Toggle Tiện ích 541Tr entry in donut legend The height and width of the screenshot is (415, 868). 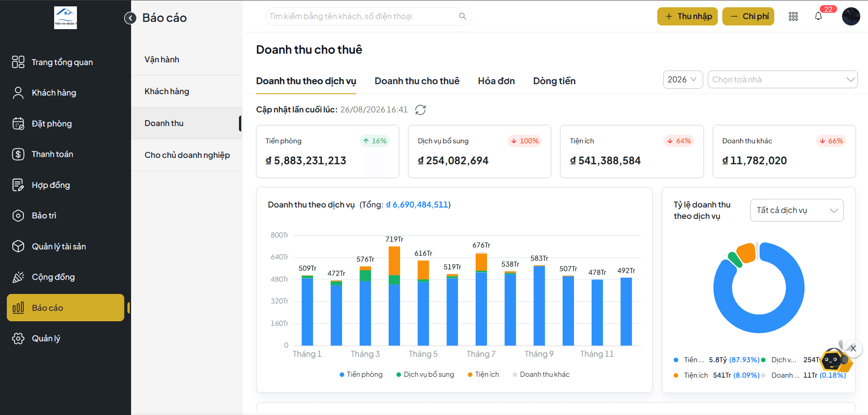pyautogui.click(x=716, y=375)
